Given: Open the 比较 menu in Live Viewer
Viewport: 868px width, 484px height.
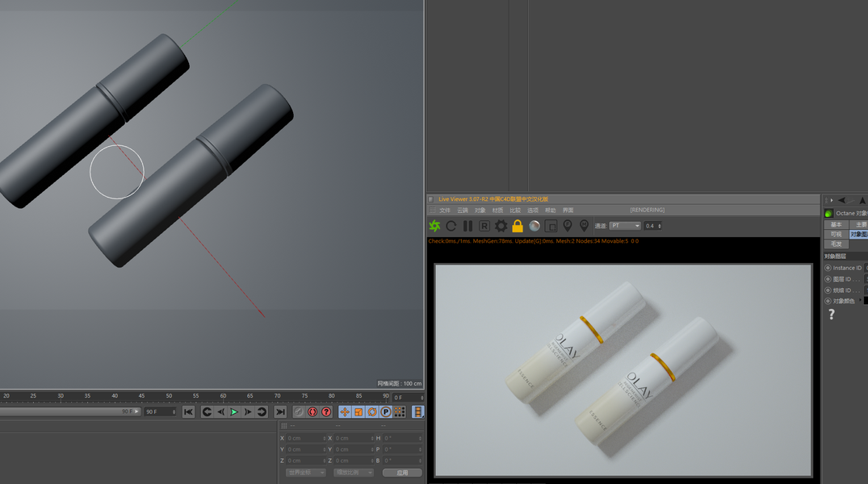Looking at the screenshot, I should pos(515,211).
